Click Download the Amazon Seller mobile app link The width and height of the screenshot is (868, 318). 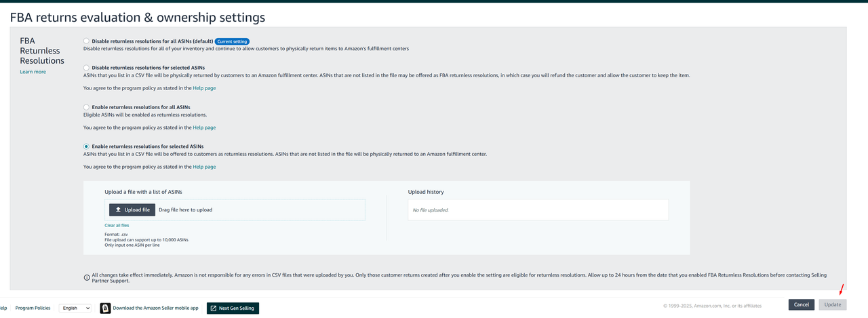click(x=155, y=308)
